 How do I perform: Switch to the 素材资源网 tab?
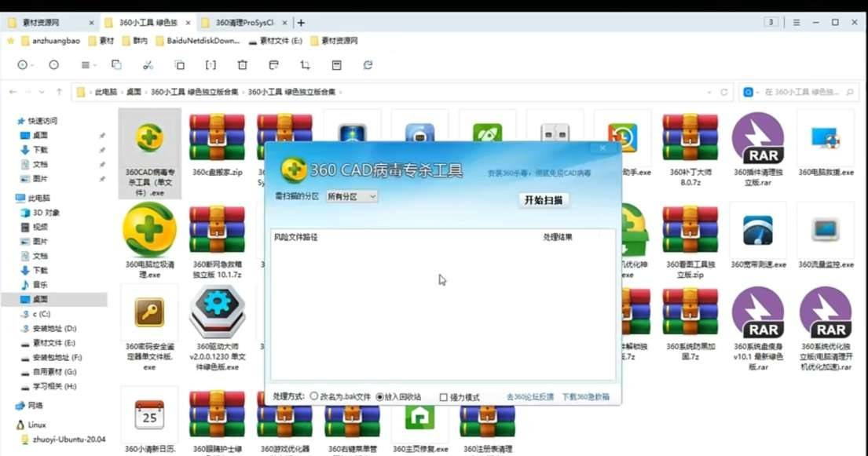tap(49, 23)
